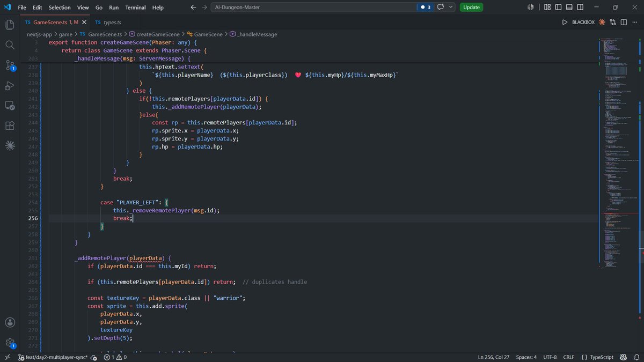Click the hexagon agent icon in title bar
The height and width of the screenshot is (362, 644).
(530, 8)
